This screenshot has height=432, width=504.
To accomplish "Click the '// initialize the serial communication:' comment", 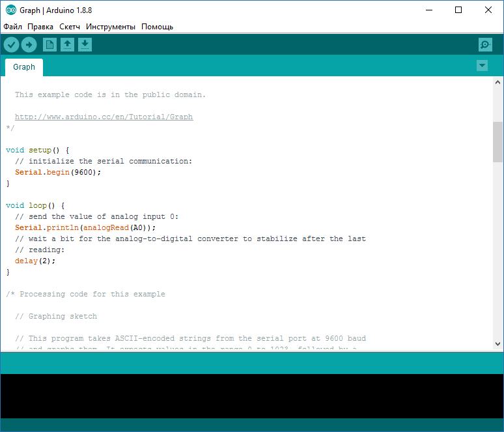I will pyautogui.click(x=104, y=161).
